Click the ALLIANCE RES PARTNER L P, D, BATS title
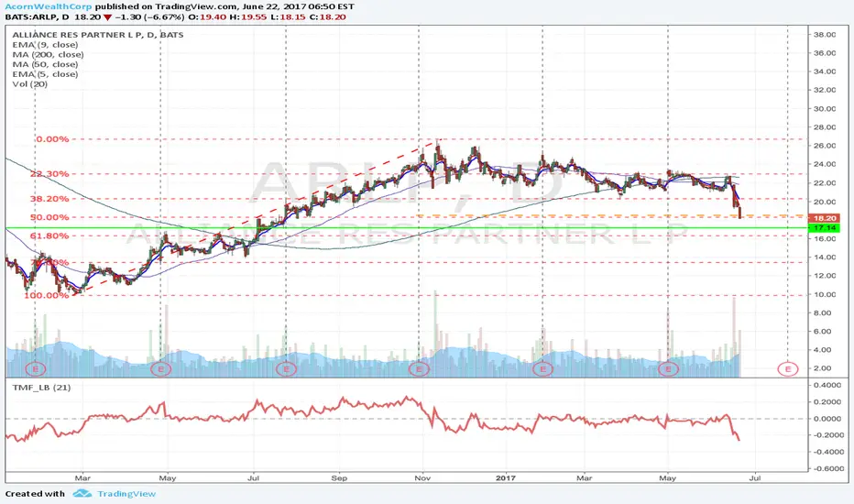The image size is (854, 504). [98, 34]
